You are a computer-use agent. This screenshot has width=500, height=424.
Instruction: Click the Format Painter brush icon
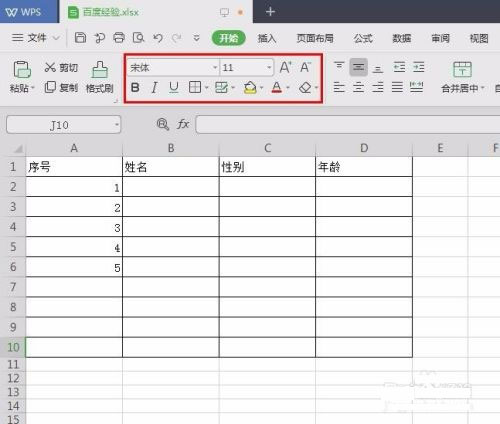[x=100, y=77]
